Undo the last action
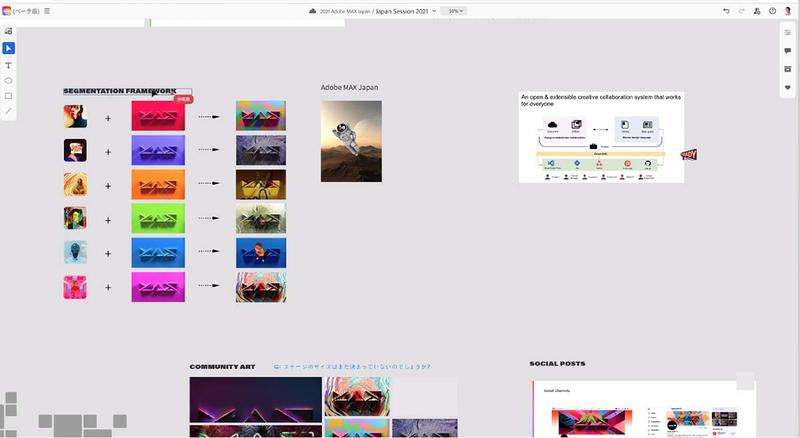800x438 pixels. pos(726,11)
